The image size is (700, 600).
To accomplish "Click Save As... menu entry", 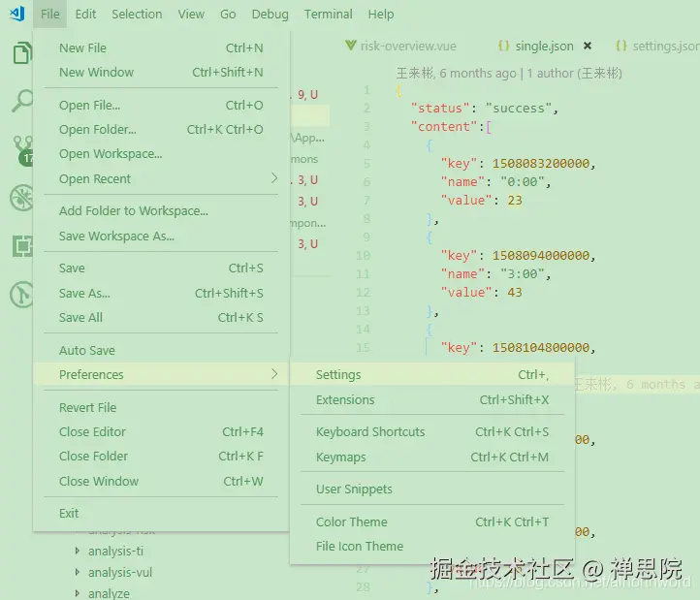I will coord(161,293).
